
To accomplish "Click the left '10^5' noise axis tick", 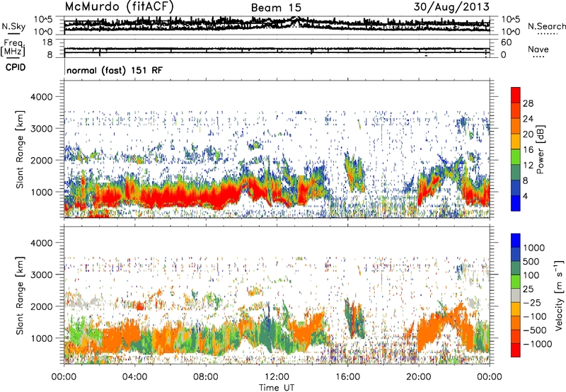I will coord(43,19).
